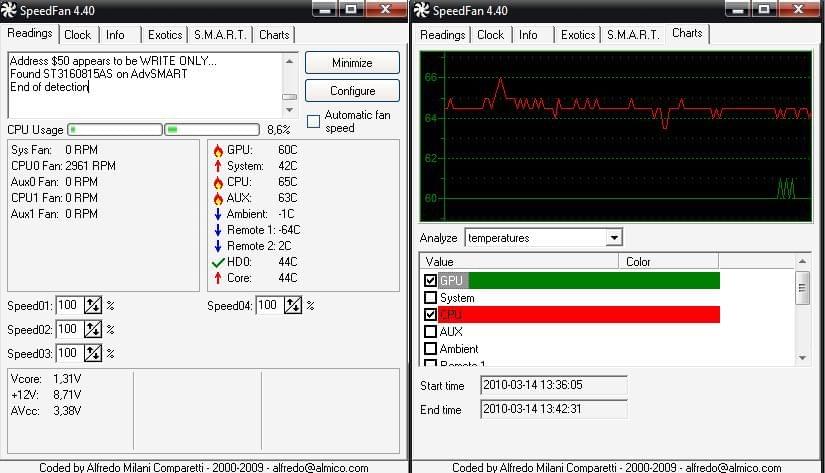Click the +12V: 8,71V reading

pos(46,395)
